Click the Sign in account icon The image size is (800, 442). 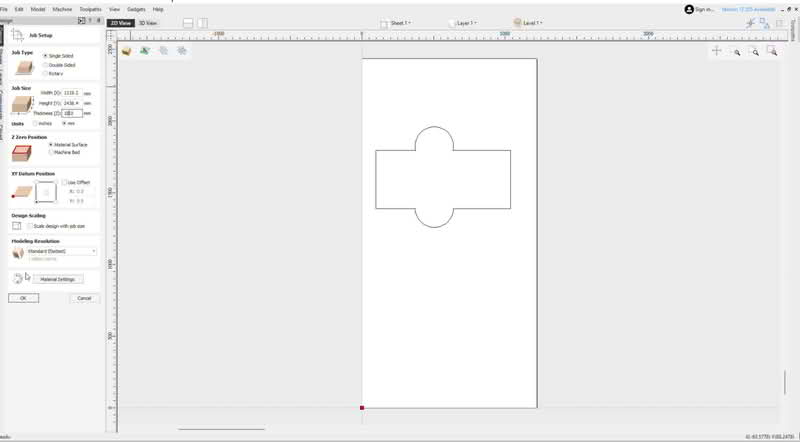coord(690,9)
